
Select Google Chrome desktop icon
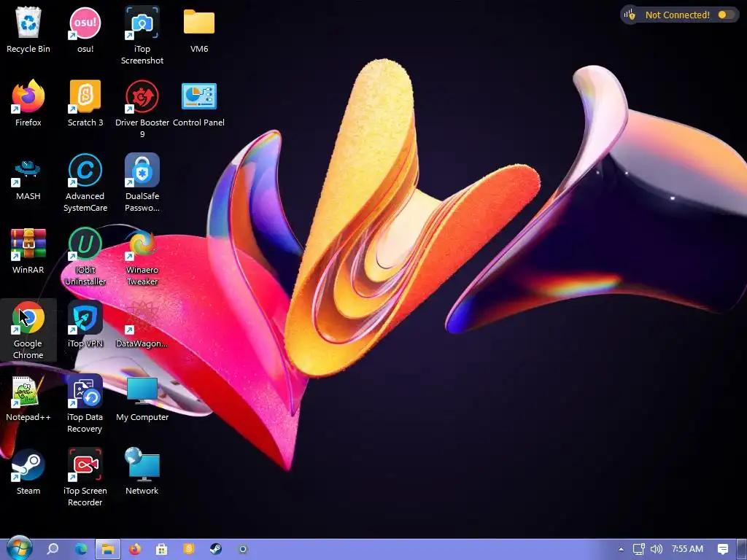tap(28, 330)
